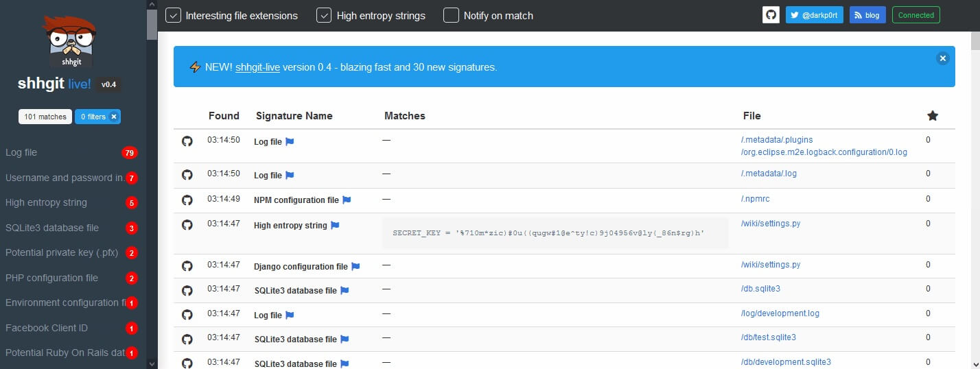Flag the NPM configuration file entry

[347, 200]
